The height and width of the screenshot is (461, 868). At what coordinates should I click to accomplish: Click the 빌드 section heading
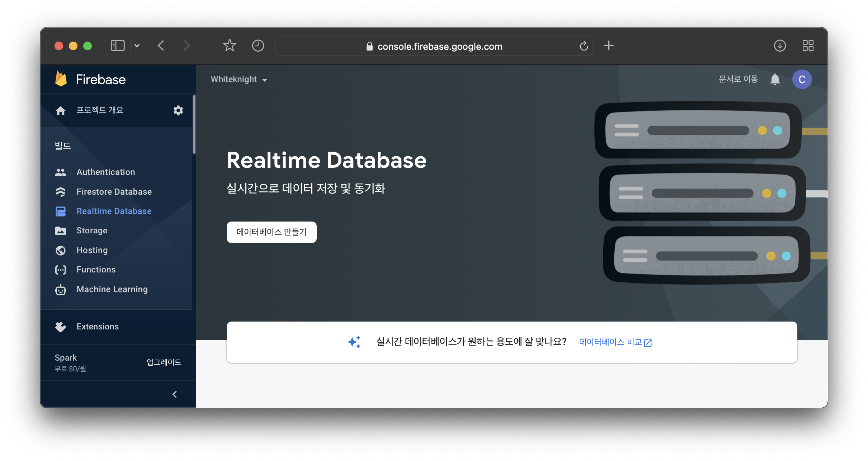point(63,146)
